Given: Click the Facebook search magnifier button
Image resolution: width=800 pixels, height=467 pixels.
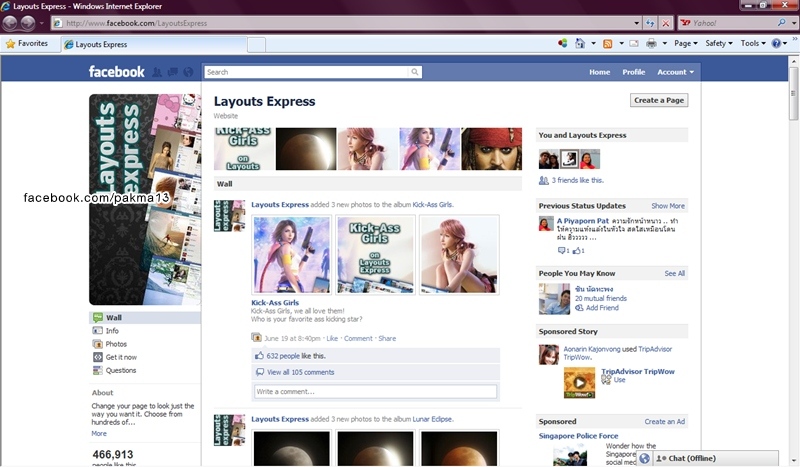Looking at the screenshot, I should pyautogui.click(x=415, y=72).
